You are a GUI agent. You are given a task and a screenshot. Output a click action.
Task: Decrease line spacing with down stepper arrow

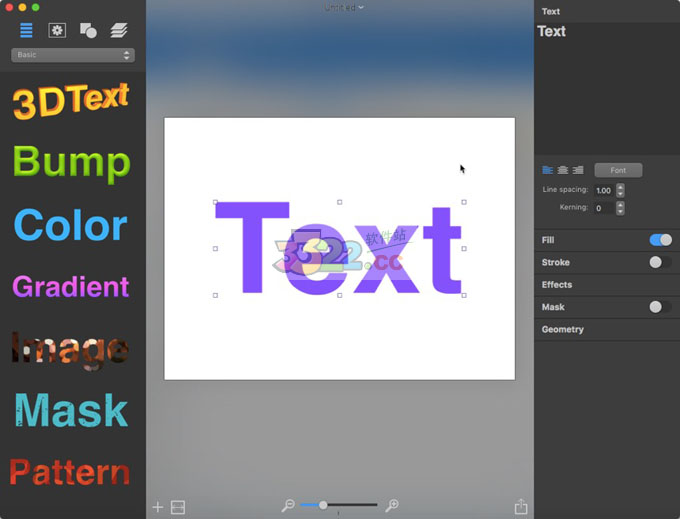pyautogui.click(x=620, y=194)
